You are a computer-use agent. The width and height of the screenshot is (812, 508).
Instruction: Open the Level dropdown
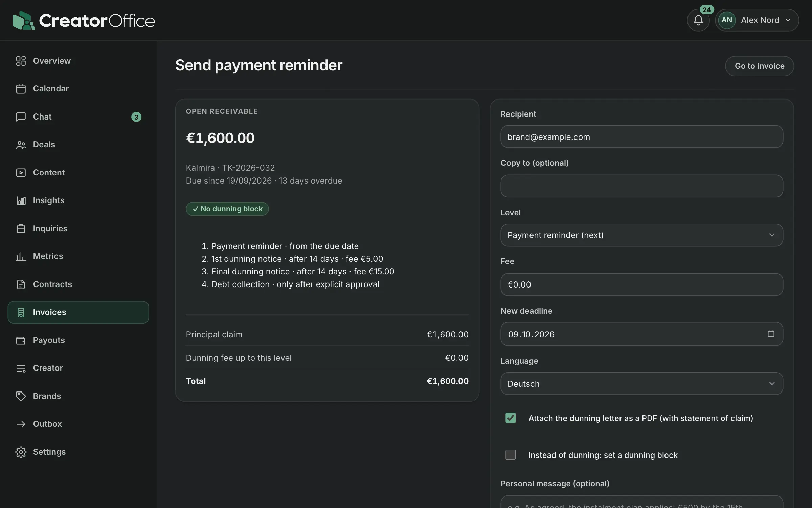[641, 235]
